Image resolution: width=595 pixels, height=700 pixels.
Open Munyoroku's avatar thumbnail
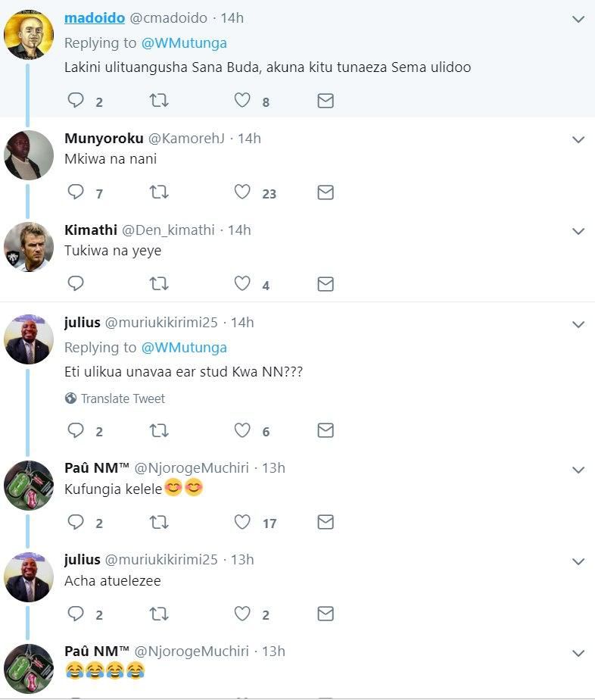[29, 155]
